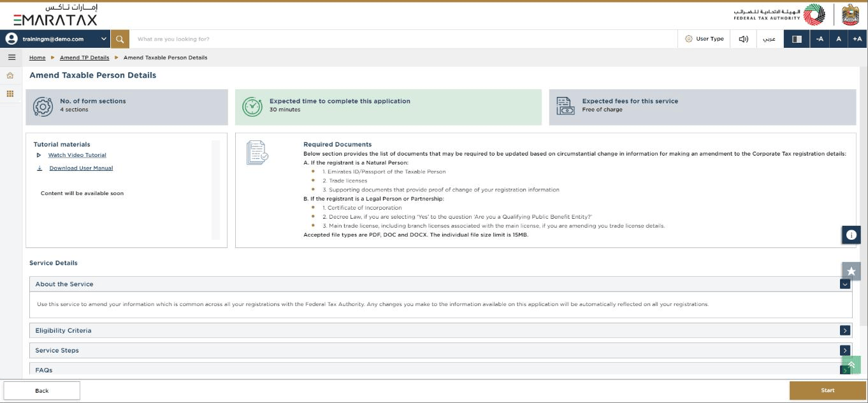Open the floating info icon

click(x=851, y=235)
